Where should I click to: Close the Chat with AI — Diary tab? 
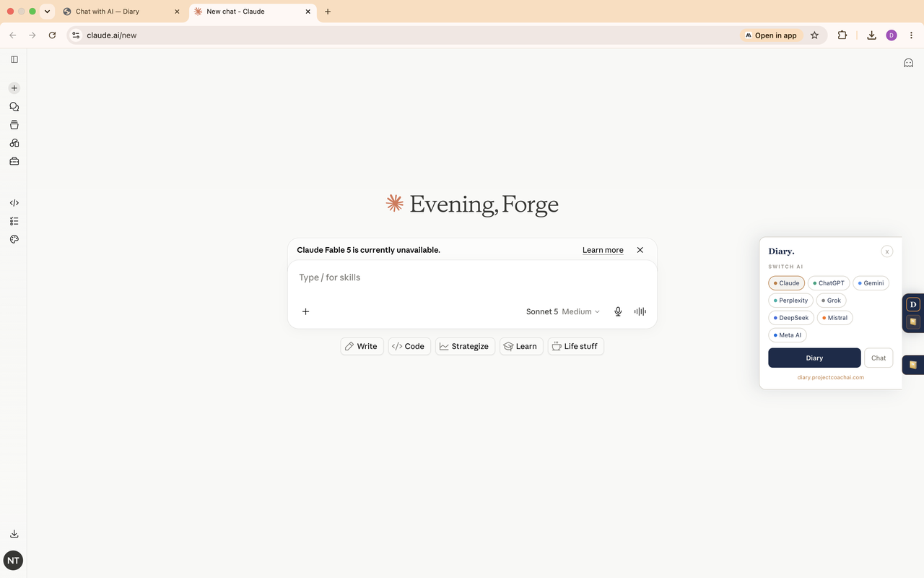[x=177, y=12]
